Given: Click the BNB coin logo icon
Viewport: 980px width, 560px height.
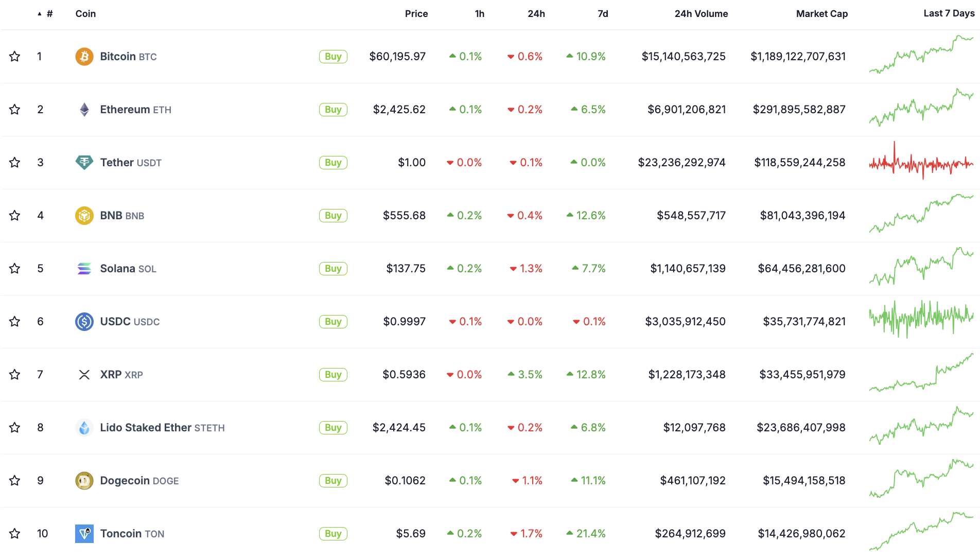Looking at the screenshot, I should (84, 216).
